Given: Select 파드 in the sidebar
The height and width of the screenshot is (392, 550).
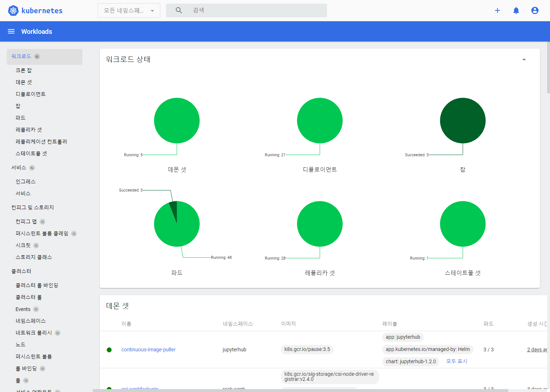Looking at the screenshot, I should pyautogui.click(x=21, y=118).
